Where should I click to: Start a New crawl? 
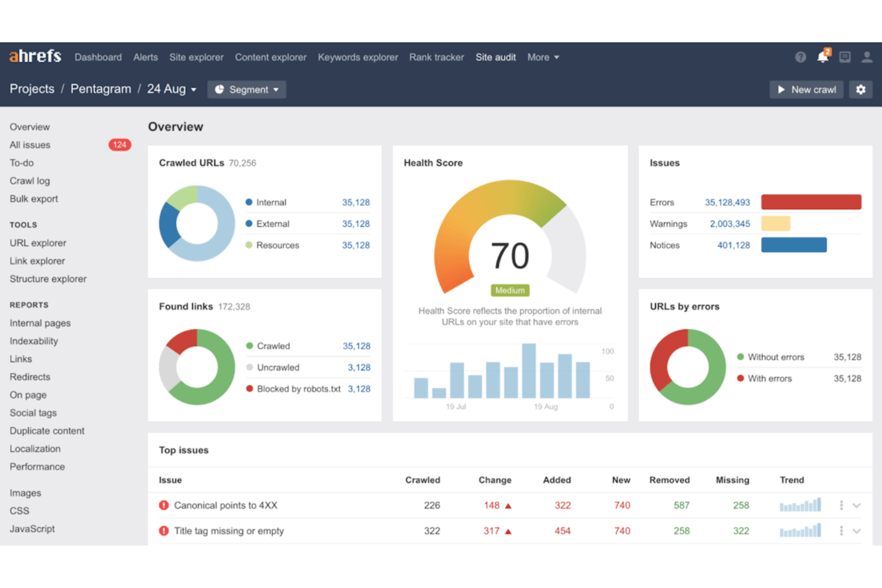click(x=806, y=89)
